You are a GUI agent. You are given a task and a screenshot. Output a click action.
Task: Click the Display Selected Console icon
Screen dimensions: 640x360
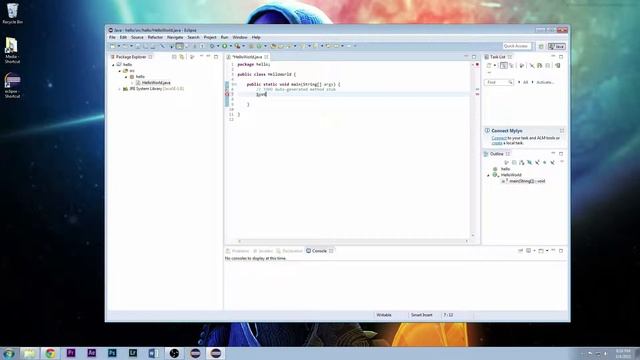click(x=529, y=251)
